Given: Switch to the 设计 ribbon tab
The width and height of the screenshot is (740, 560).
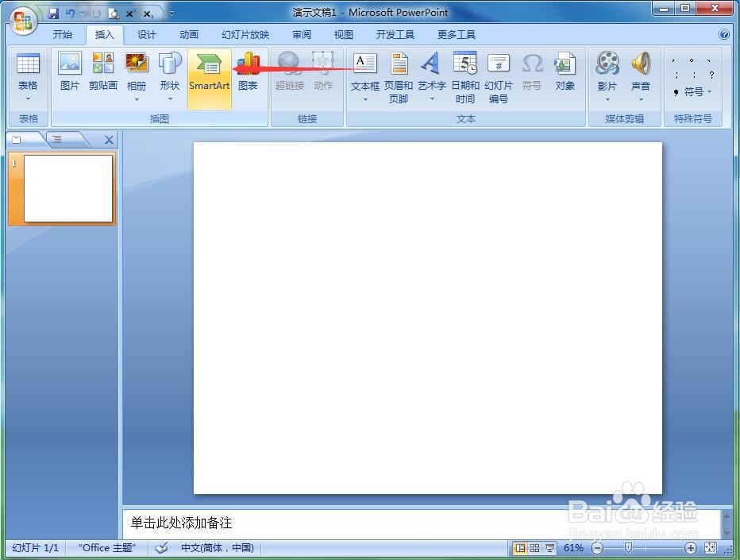Looking at the screenshot, I should pyautogui.click(x=147, y=34).
